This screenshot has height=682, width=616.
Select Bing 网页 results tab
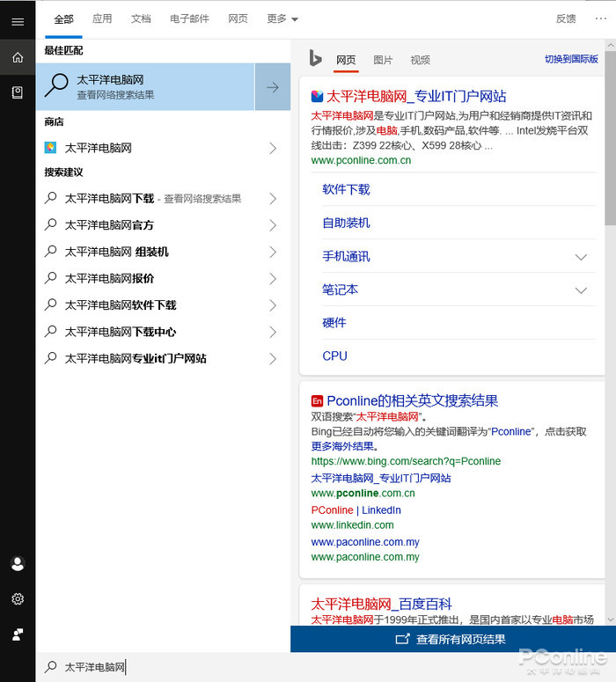pyautogui.click(x=346, y=60)
